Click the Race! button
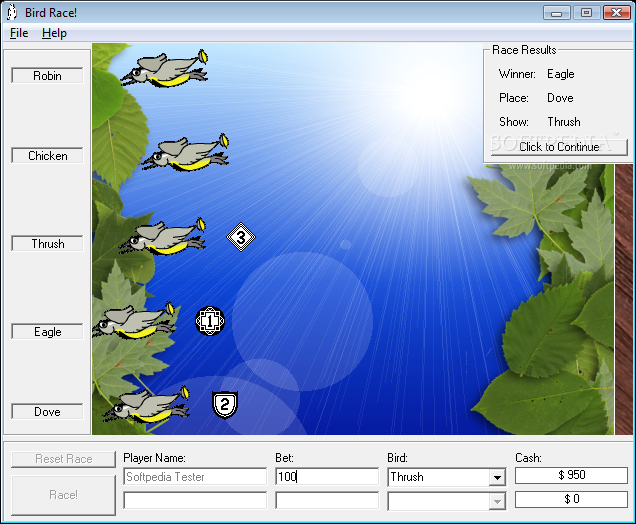The width and height of the screenshot is (636, 524). coord(63,495)
